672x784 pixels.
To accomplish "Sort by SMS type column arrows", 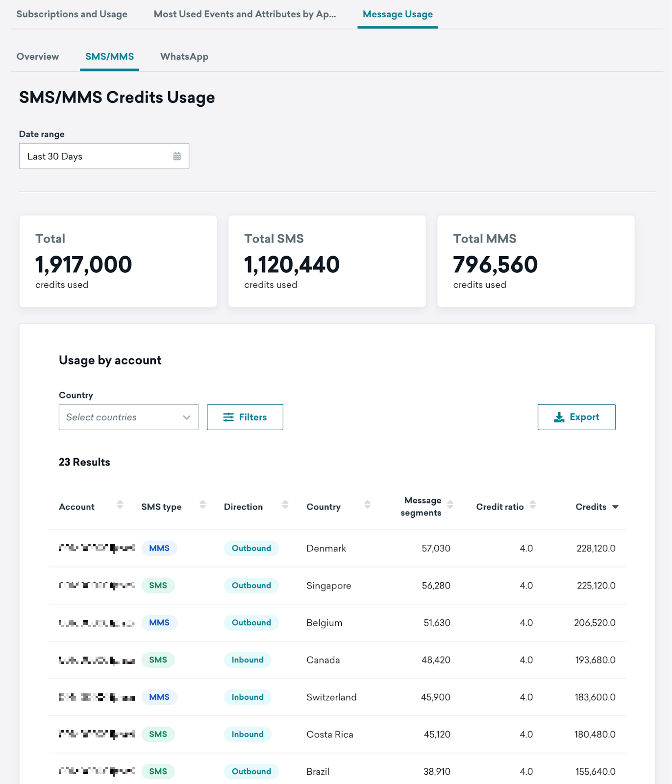I will (x=202, y=505).
